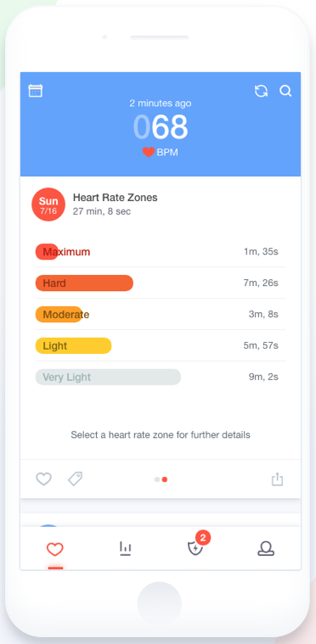The image size is (316, 644).
Task: Open the calendar icon in header
Action: pyautogui.click(x=36, y=91)
